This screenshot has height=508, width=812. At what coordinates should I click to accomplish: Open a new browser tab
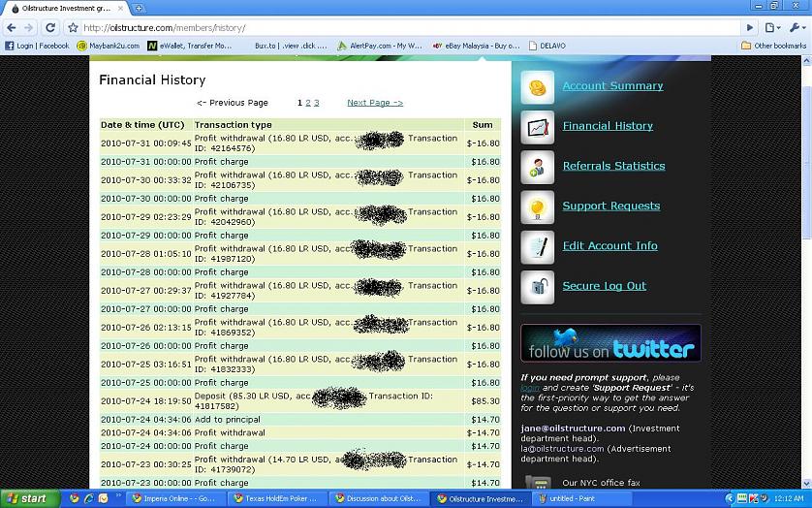[140, 8]
